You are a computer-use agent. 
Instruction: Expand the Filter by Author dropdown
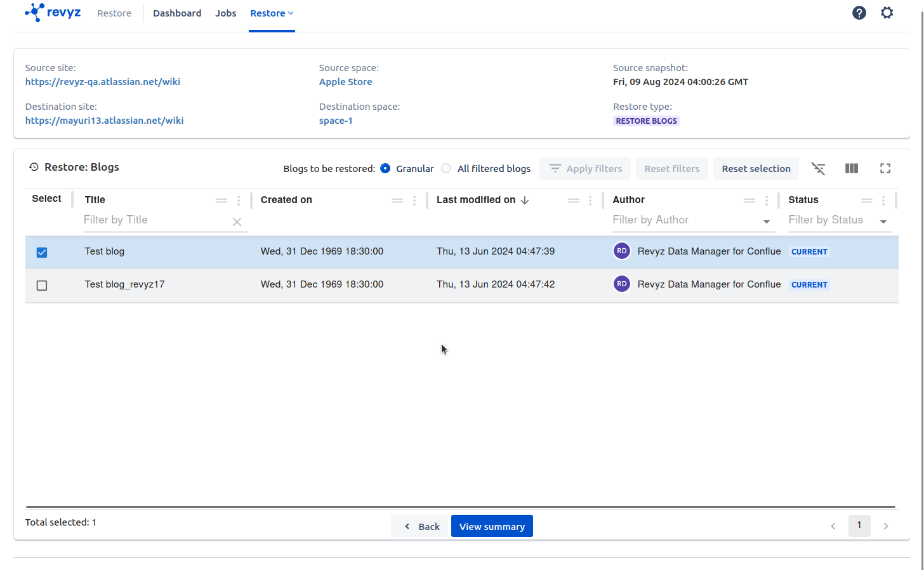pos(766,222)
